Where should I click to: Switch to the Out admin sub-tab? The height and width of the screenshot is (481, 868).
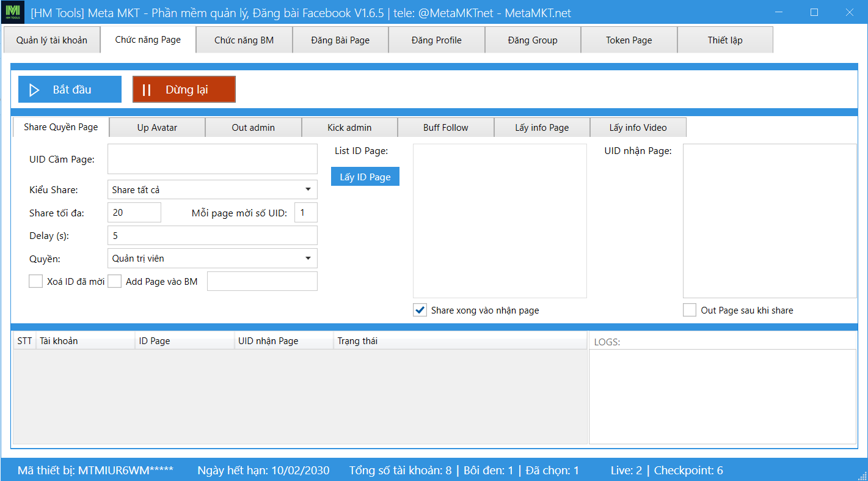[x=253, y=128]
